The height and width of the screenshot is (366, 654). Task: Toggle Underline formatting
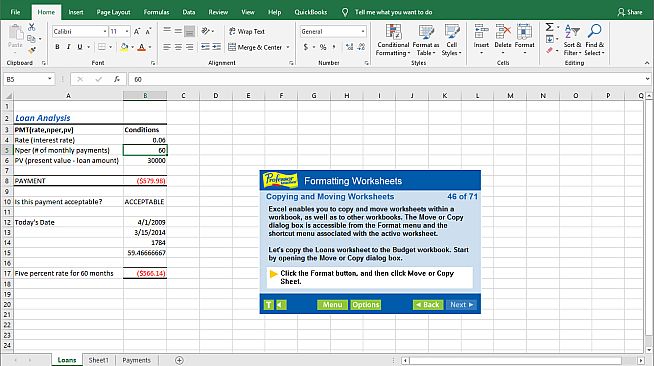80,47
